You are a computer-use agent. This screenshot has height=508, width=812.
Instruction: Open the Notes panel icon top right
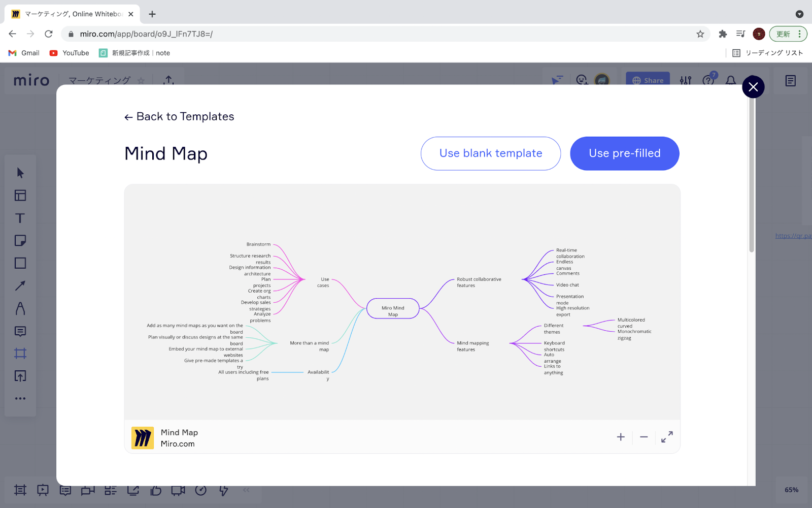(791, 81)
